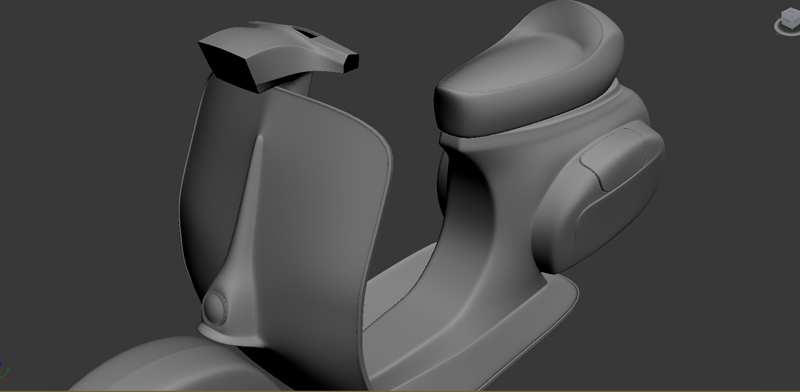Click the ViewCube navigation cube

(x=791, y=18)
